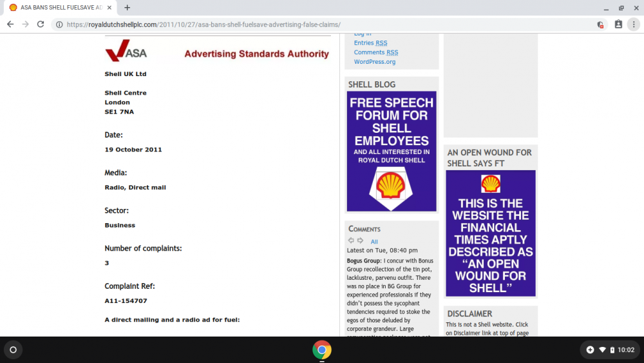644x363 pixels.
Task: Click the 'Comments' sidebar heading
Action: tap(365, 229)
